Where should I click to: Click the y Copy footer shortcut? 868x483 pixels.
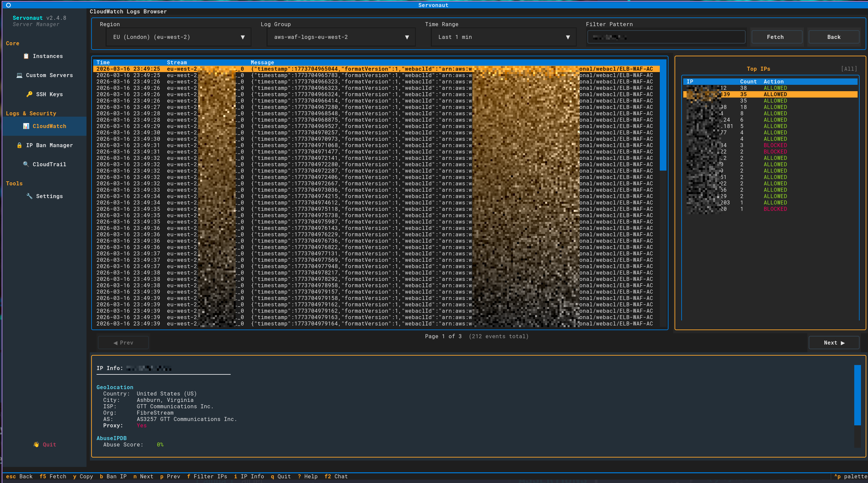click(83, 476)
